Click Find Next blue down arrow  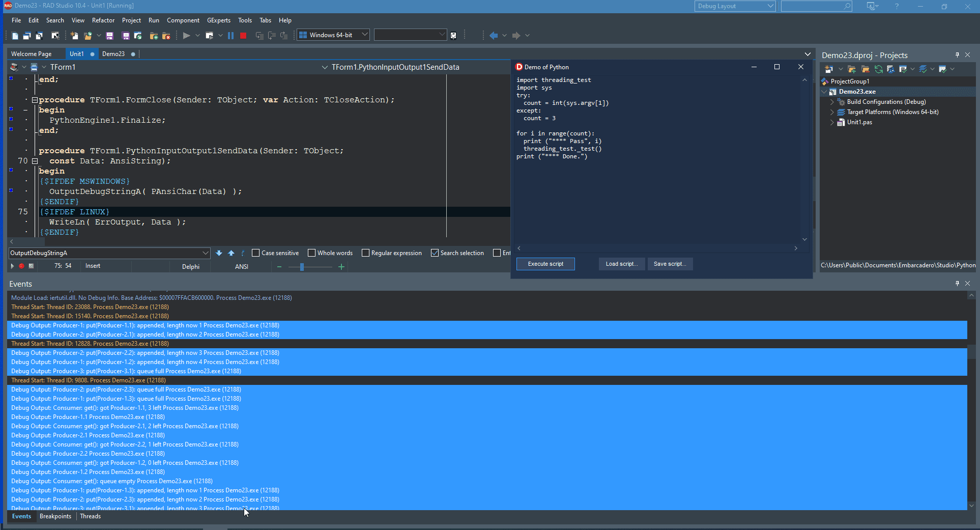coord(219,253)
